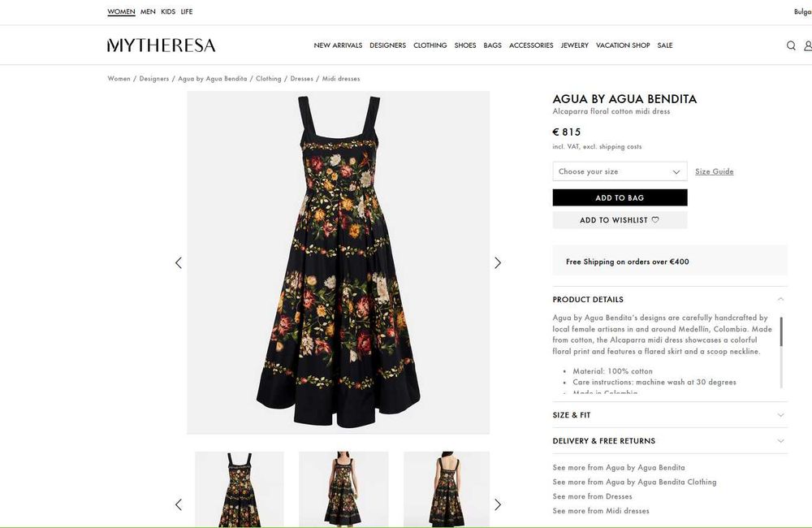Open the Choose your size dropdown
Viewport: 812px width, 528px height.
(620, 171)
